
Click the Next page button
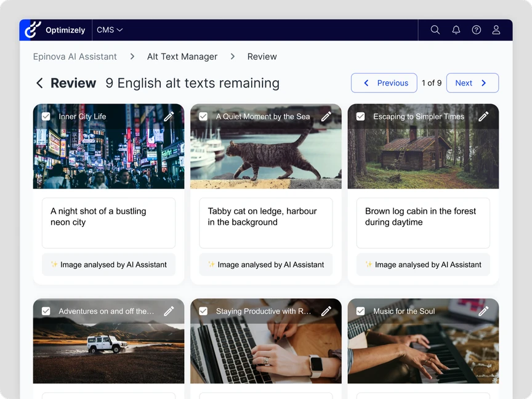tap(472, 83)
